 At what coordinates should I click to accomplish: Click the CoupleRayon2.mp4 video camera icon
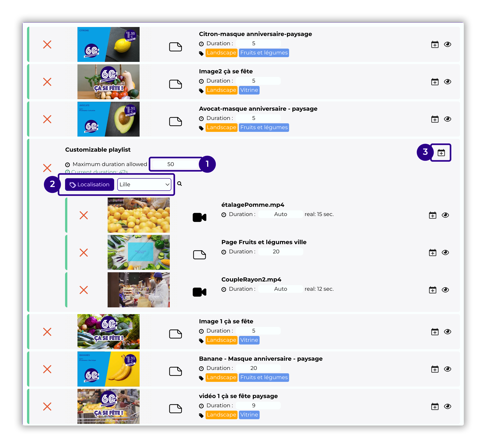pos(199,292)
